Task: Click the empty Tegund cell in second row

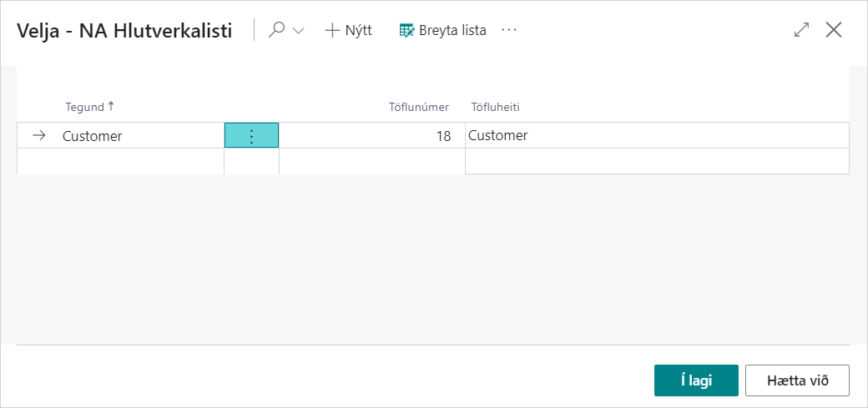Action: [x=121, y=161]
